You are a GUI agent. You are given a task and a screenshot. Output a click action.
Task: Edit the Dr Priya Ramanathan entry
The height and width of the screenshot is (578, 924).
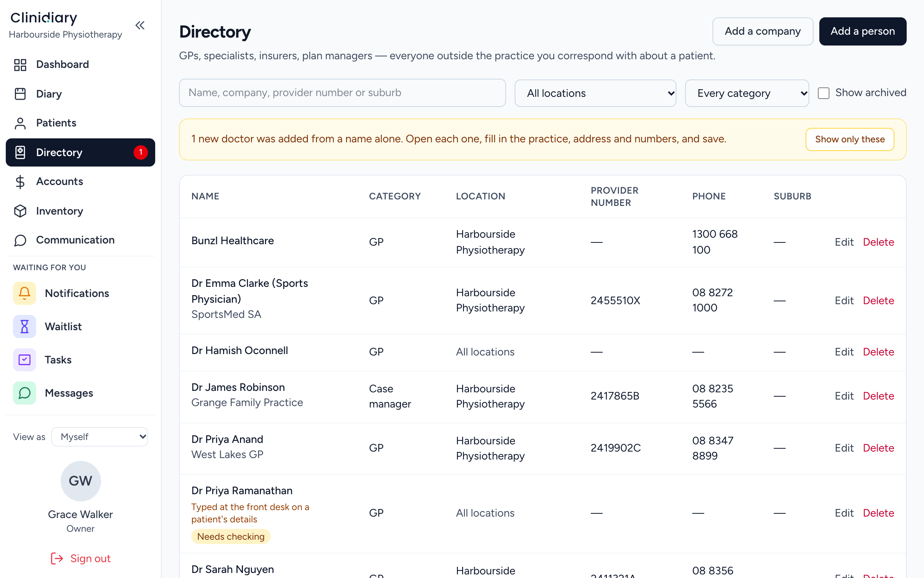point(844,513)
